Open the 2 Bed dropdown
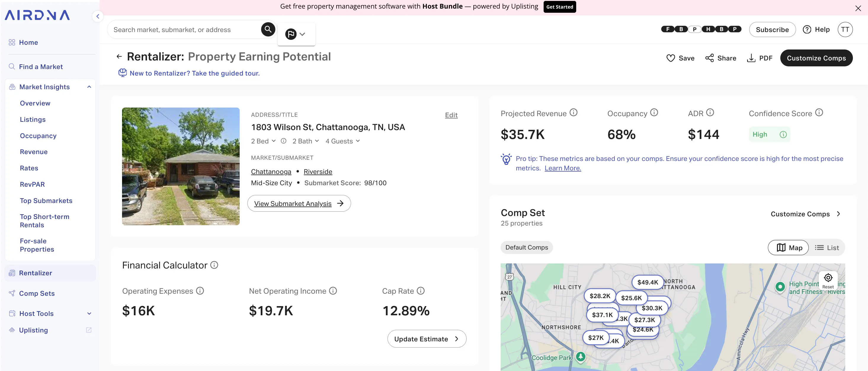This screenshot has width=868, height=371. coord(263,141)
